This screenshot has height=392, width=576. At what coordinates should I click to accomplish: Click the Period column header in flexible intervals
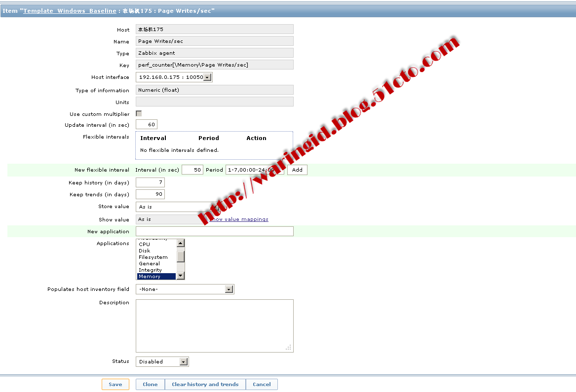pos(209,138)
